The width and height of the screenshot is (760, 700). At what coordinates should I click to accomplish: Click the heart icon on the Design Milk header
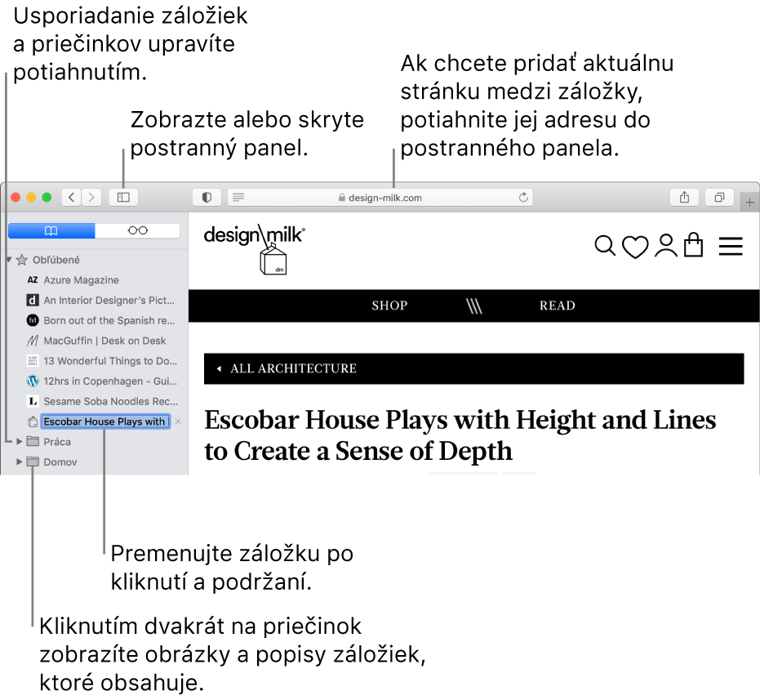tap(634, 246)
